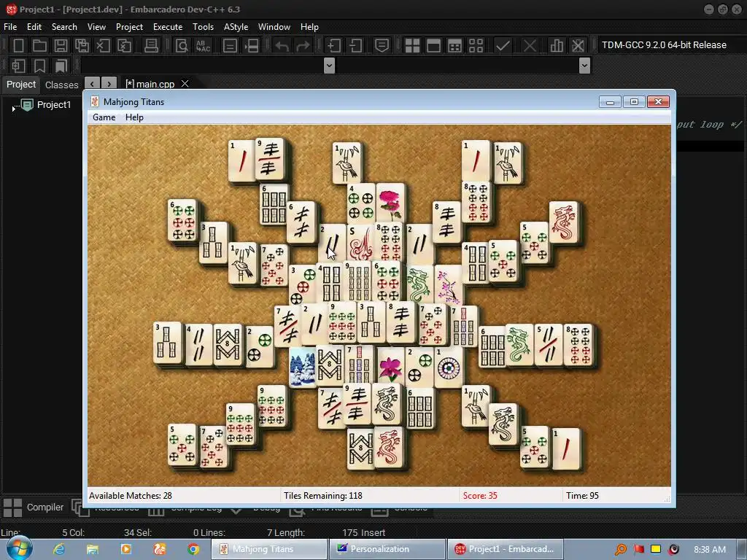Image resolution: width=747 pixels, height=560 pixels.
Task: Open the function list combo dropdown arrow
Action: [x=584, y=66]
